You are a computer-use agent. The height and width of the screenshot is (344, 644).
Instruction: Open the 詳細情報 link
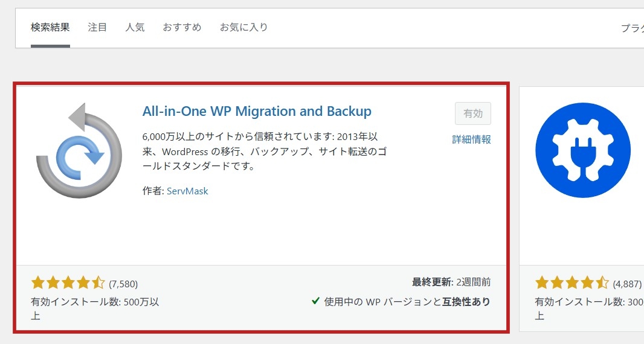click(x=471, y=139)
